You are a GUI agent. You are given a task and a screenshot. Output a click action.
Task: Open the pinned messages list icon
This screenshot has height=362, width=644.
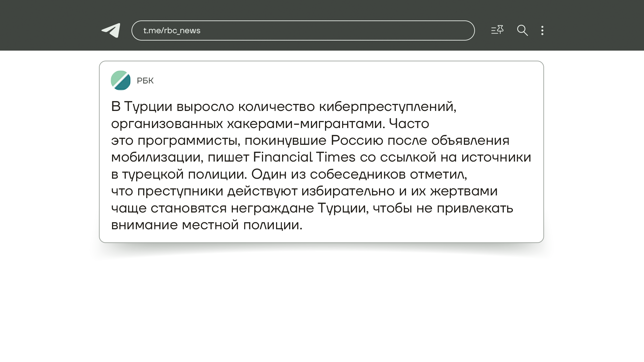click(497, 30)
